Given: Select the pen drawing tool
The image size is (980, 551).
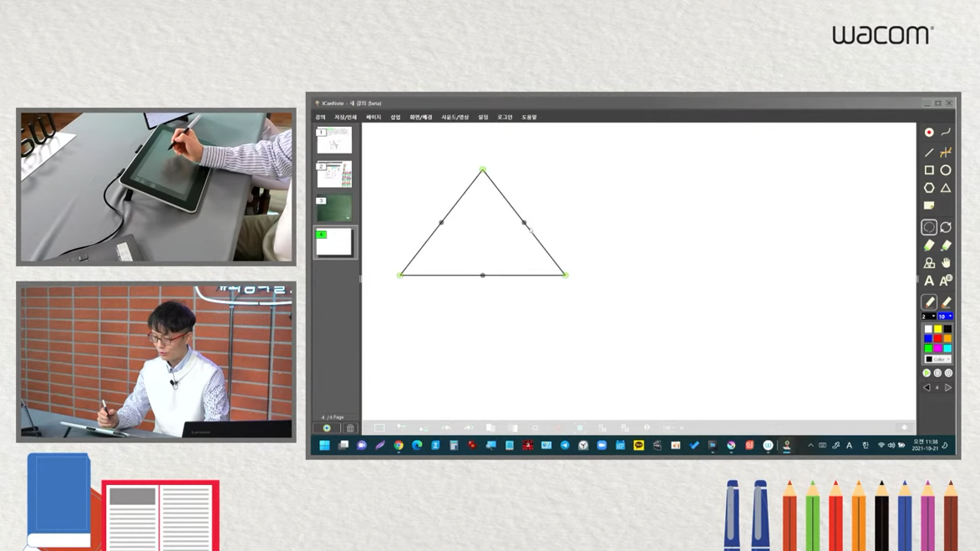Looking at the screenshot, I should point(929,302).
